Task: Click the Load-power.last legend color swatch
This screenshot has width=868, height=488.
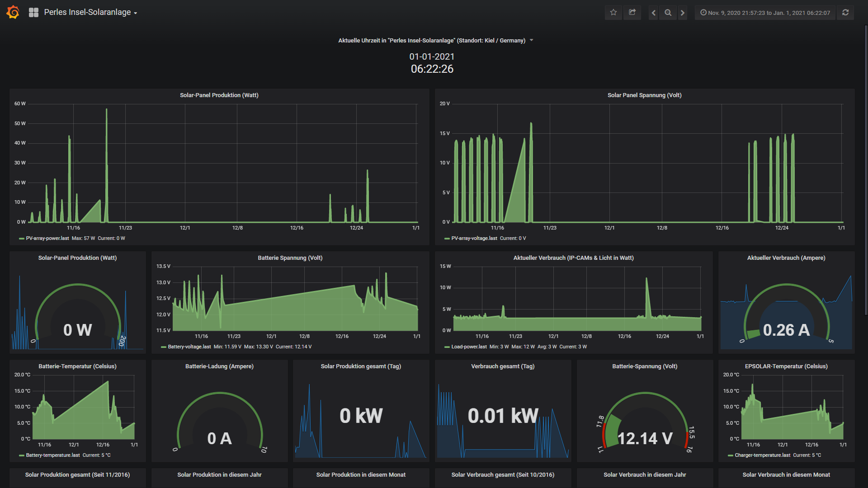Action: pos(447,347)
